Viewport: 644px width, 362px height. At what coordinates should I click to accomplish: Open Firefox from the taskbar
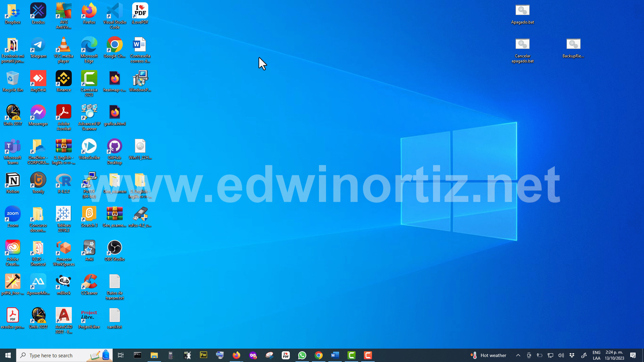pos(236,355)
